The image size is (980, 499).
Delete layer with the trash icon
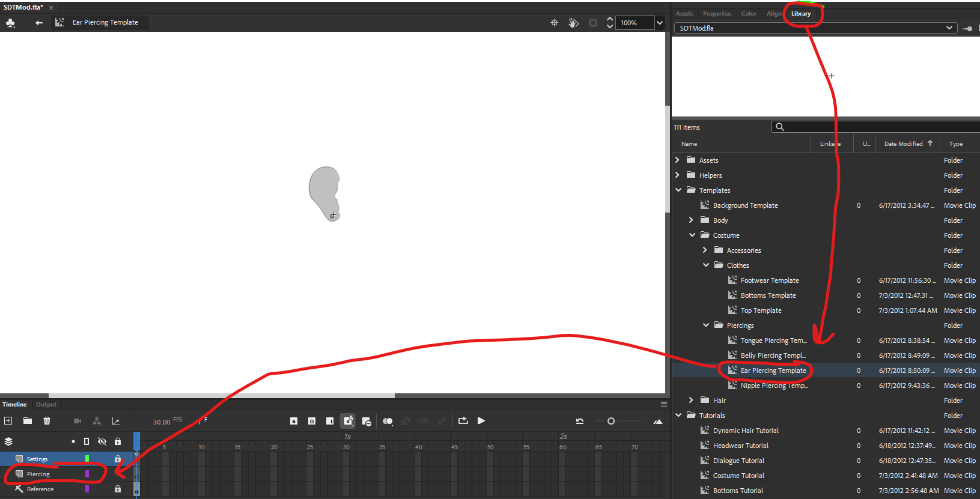coord(47,421)
